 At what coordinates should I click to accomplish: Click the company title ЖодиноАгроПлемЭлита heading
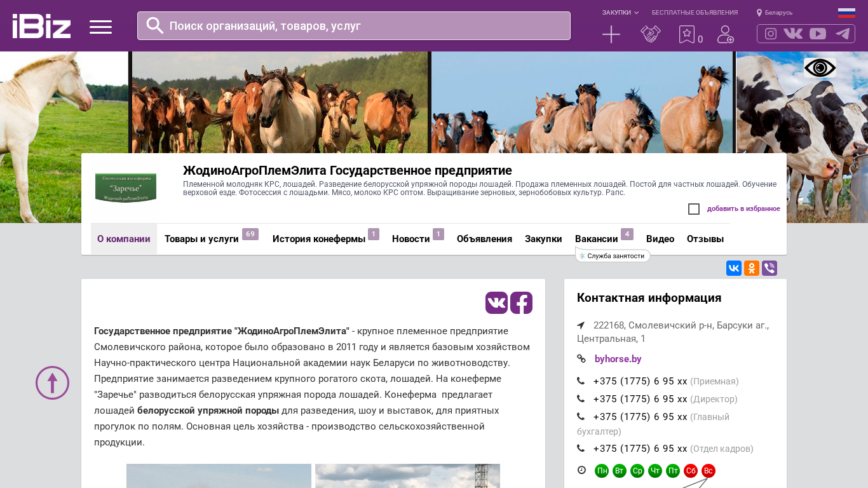pos(348,170)
